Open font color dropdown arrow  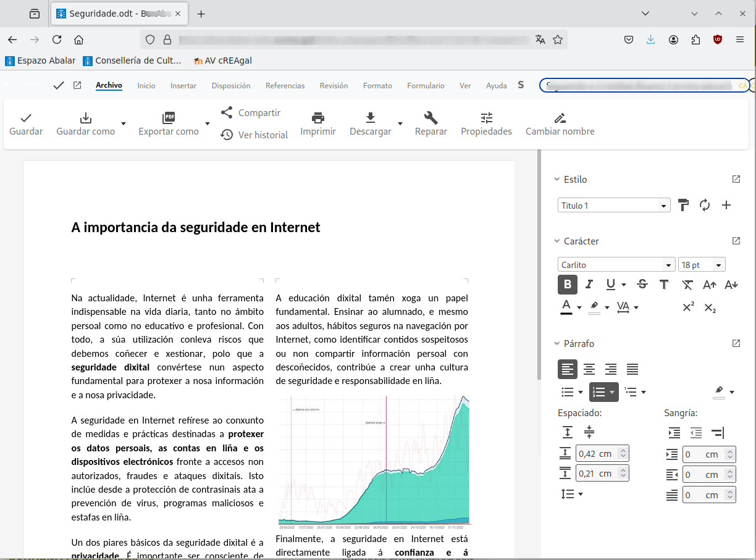(x=579, y=307)
